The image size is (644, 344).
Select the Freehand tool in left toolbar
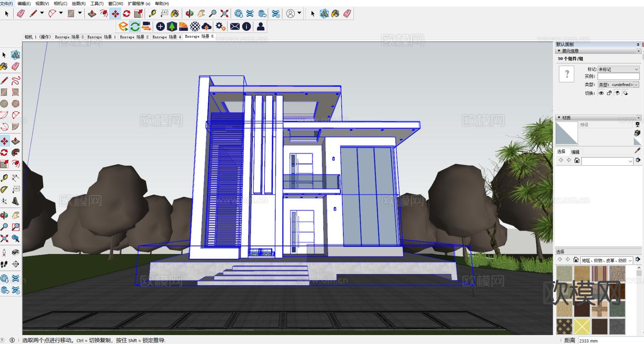[15, 81]
